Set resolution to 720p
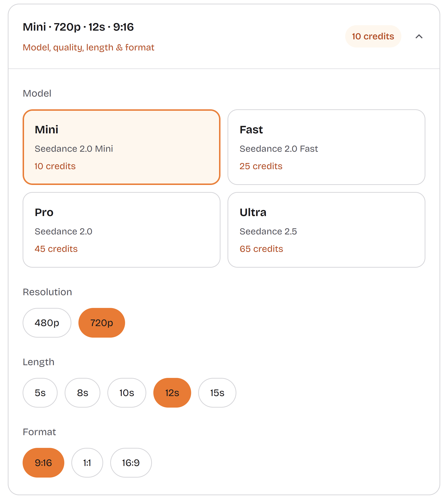Image resolution: width=448 pixels, height=499 pixels. (102, 323)
